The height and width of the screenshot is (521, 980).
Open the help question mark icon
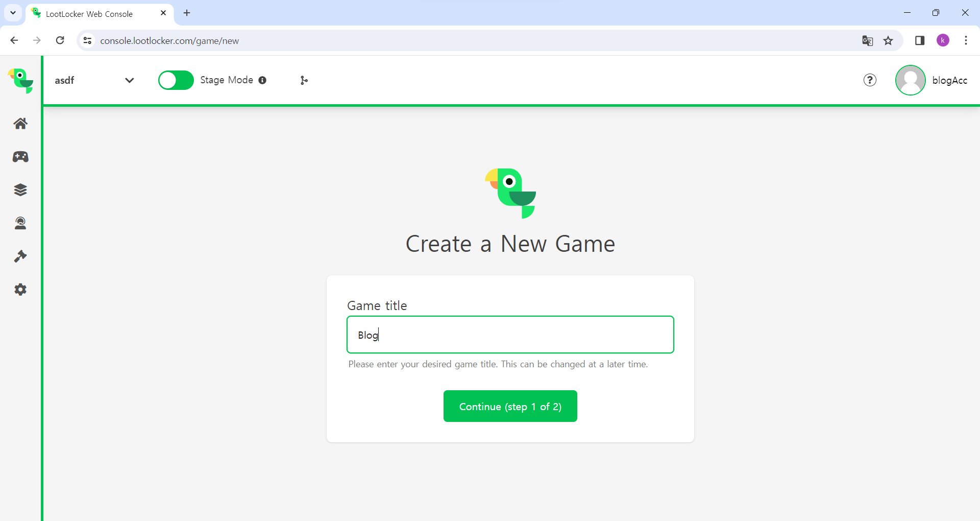870,80
